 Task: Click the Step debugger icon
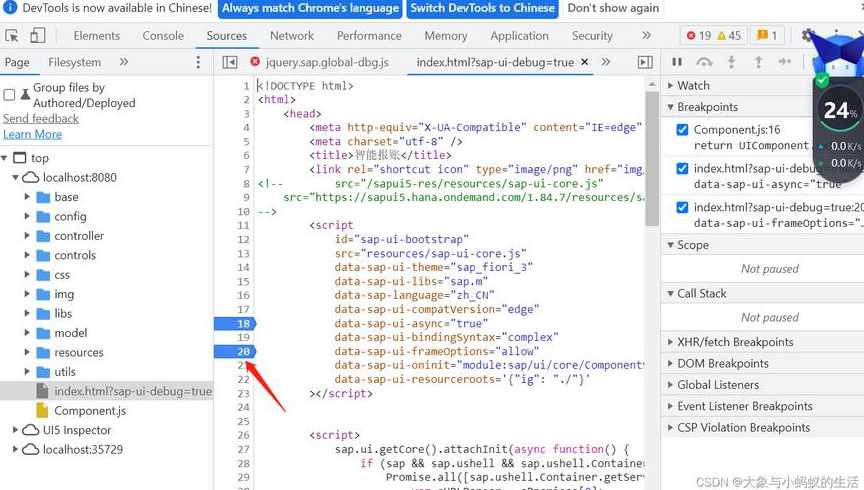click(785, 62)
